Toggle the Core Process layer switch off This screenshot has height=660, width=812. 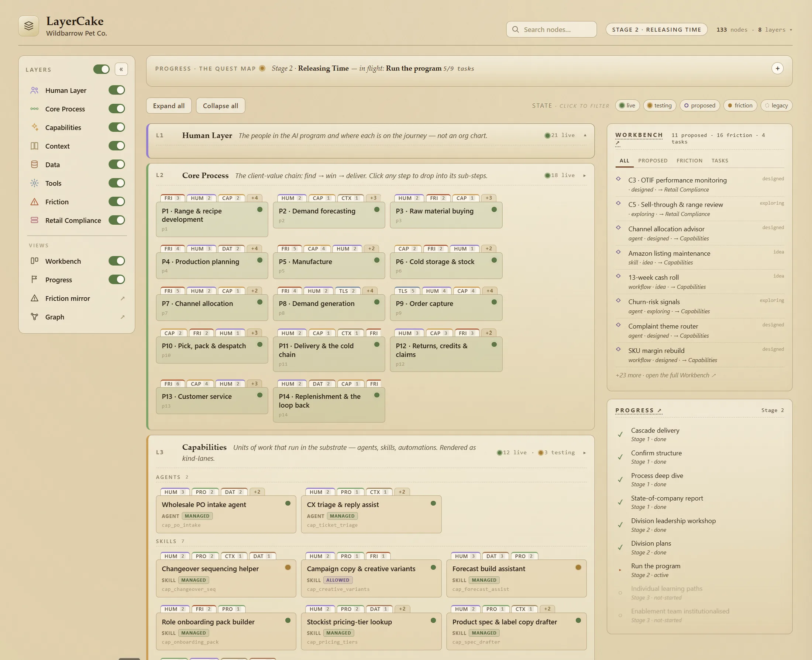pyautogui.click(x=117, y=109)
